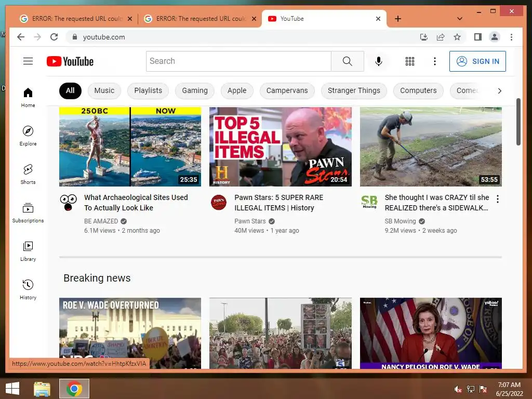Toggle Chrome side panel
The width and height of the screenshot is (532, 399).
pos(478,37)
